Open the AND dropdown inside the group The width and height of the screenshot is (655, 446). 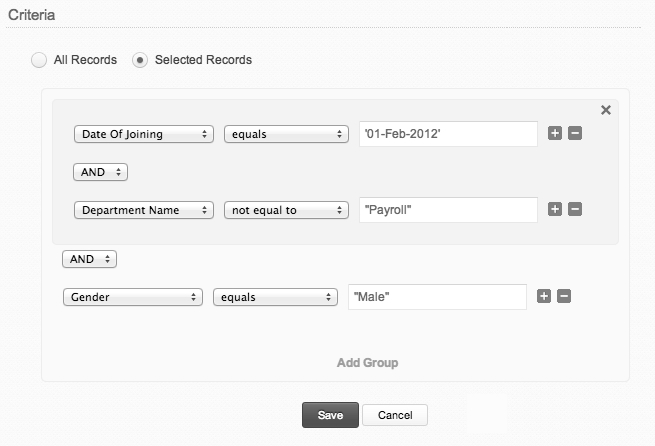(x=100, y=172)
